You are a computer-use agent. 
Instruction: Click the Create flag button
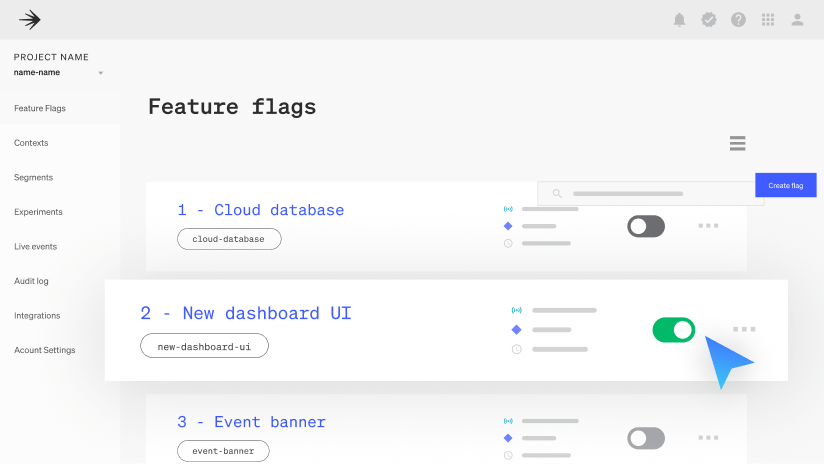(x=785, y=185)
